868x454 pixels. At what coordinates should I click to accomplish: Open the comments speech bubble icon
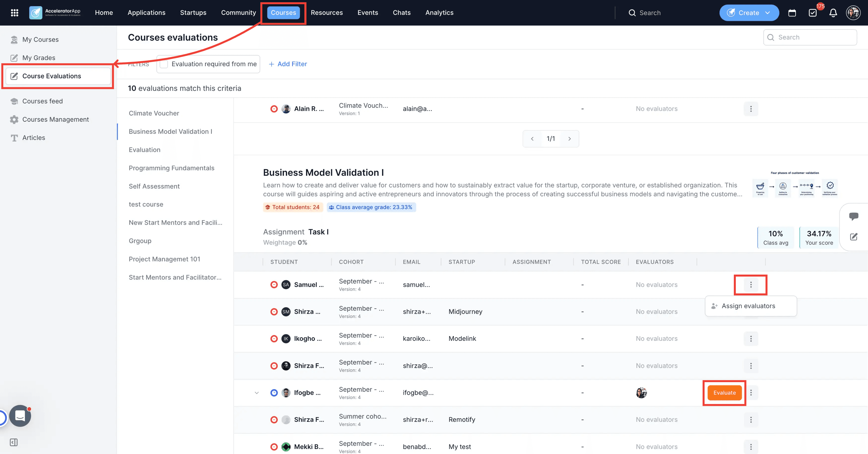(x=854, y=216)
